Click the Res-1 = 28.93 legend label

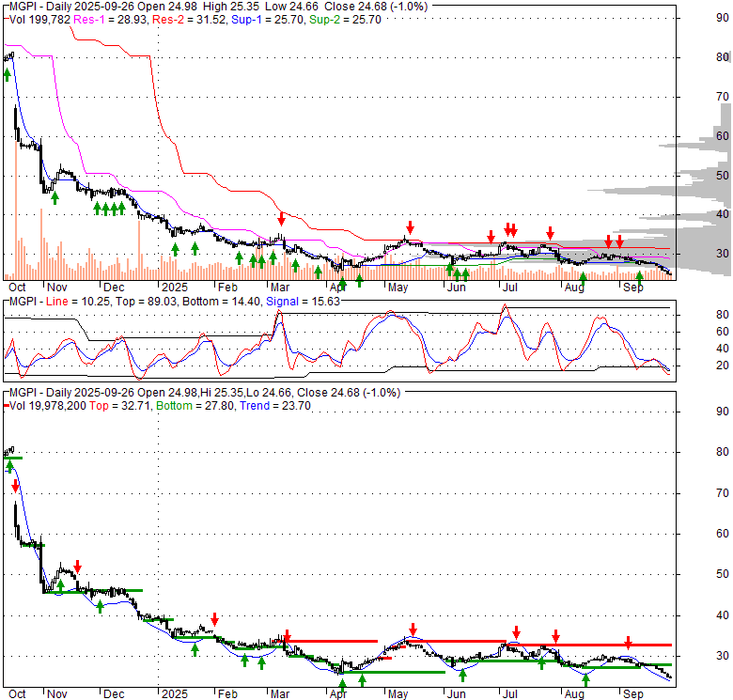tap(111, 20)
